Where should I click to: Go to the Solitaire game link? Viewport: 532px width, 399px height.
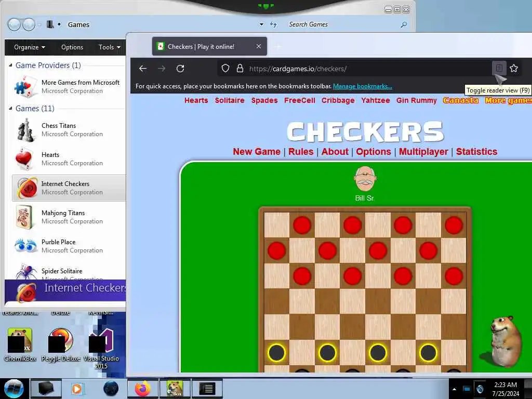coord(229,100)
